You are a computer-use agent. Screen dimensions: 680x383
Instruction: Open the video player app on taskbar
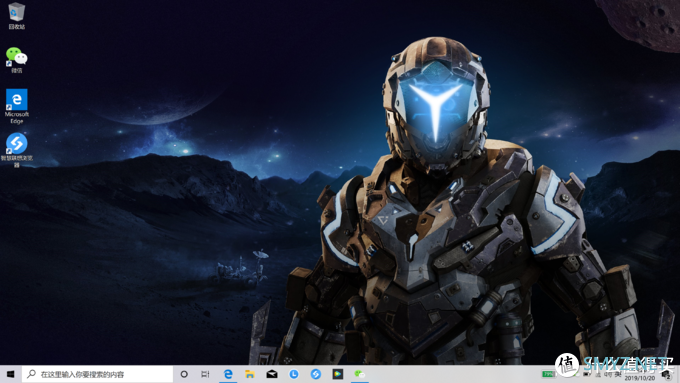point(338,374)
